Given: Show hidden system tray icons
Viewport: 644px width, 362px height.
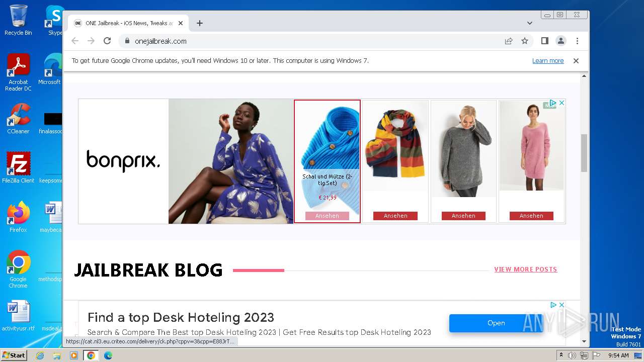Looking at the screenshot, I should pos(561,355).
